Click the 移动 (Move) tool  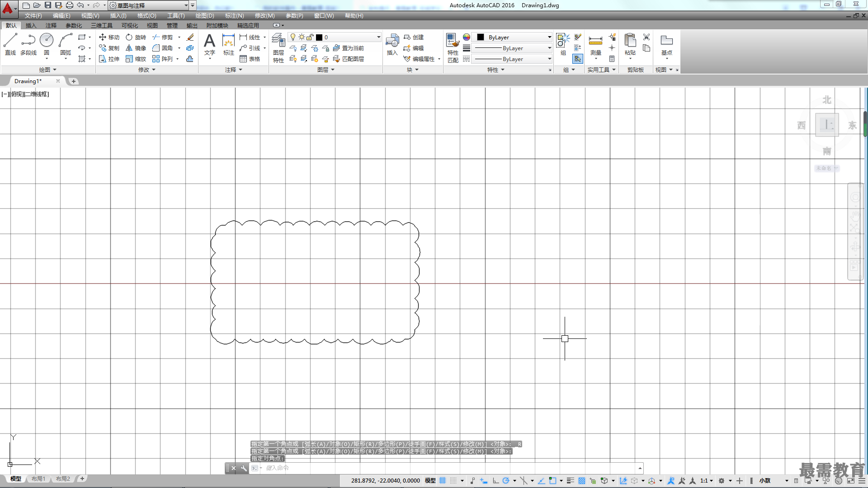click(109, 37)
